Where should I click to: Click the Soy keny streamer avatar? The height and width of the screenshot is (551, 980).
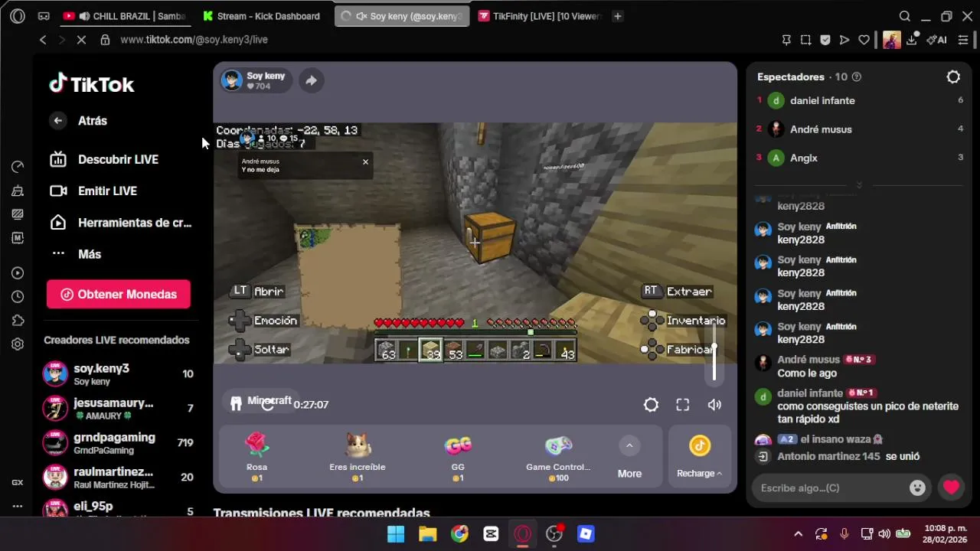[x=231, y=80]
